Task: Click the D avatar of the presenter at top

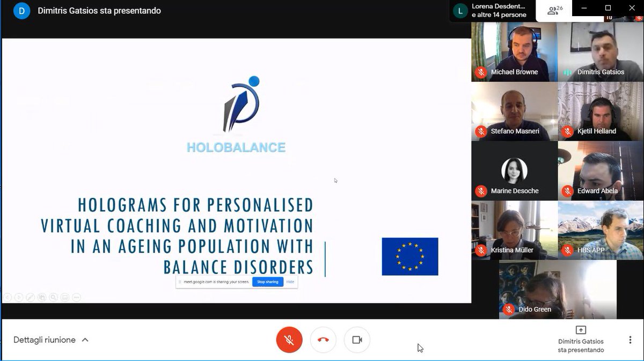Action: 21,11
